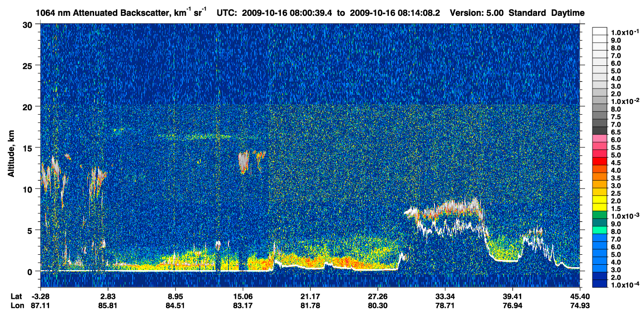Click the colorbar label '1.0x10-2'
Image resolution: width=644 pixels, height=330 pixels.
625,100
